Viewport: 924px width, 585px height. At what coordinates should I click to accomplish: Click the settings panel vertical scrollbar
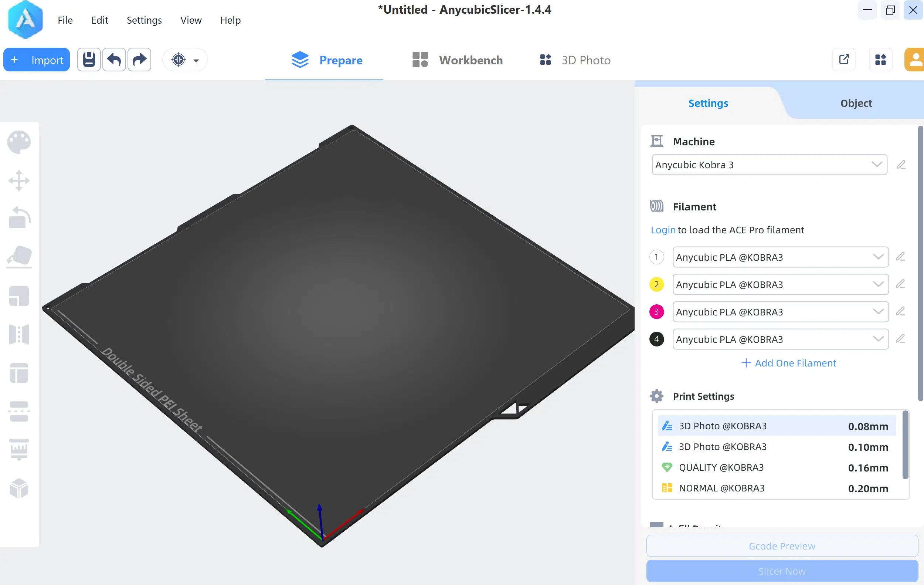pyautogui.click(x=920, y=263)
